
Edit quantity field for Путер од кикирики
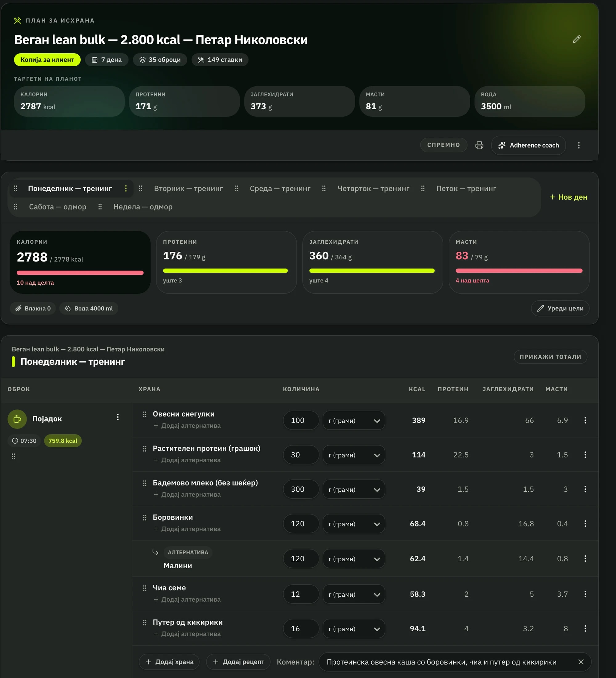pyautogui.click(x=301, y=629)
